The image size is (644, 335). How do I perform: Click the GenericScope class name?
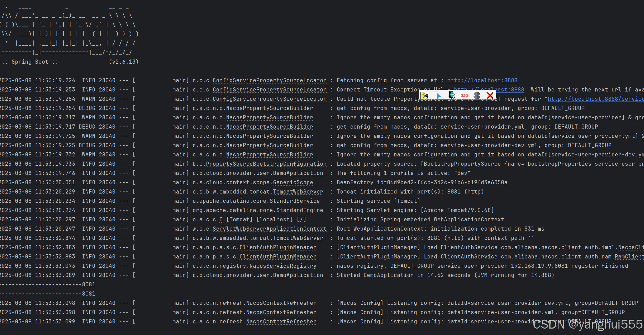293,182
